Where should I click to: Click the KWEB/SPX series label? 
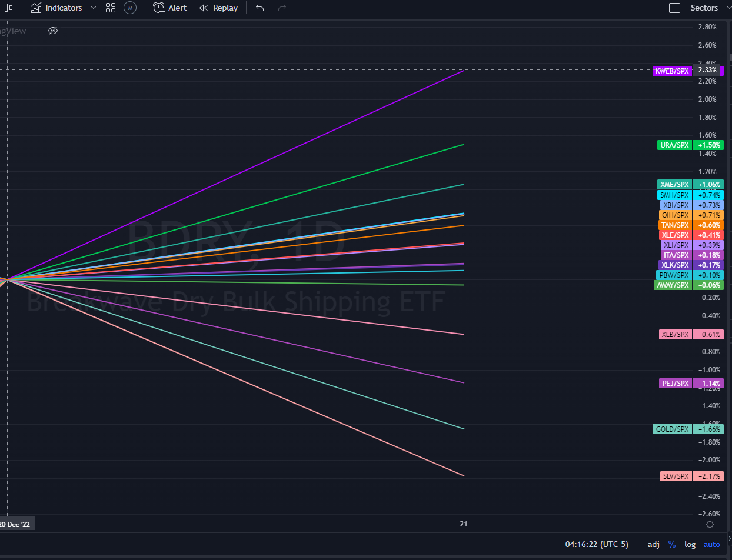671,71
